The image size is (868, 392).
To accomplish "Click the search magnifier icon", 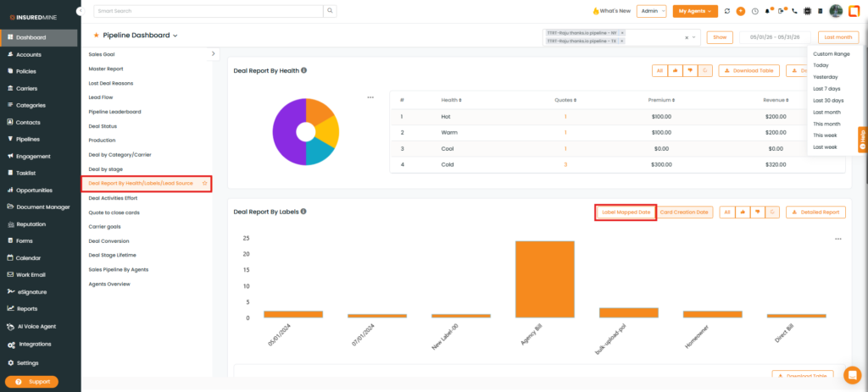I will pyautogui.click(x=330, y=10).
